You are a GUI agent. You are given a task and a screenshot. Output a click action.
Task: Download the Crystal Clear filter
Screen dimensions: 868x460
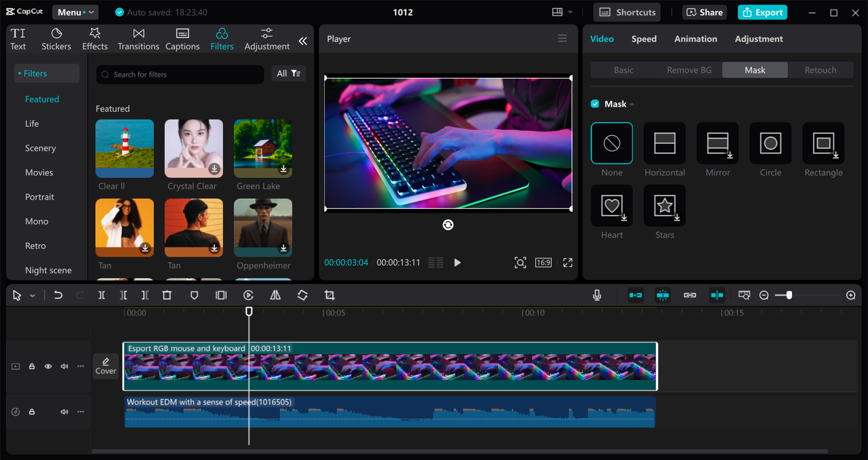[x=214, y=168]
